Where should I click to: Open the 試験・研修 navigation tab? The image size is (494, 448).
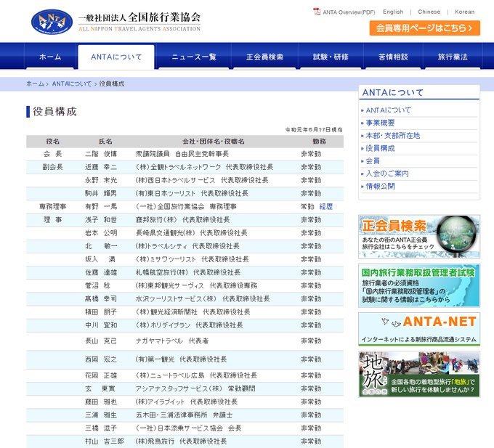point(331,57)
